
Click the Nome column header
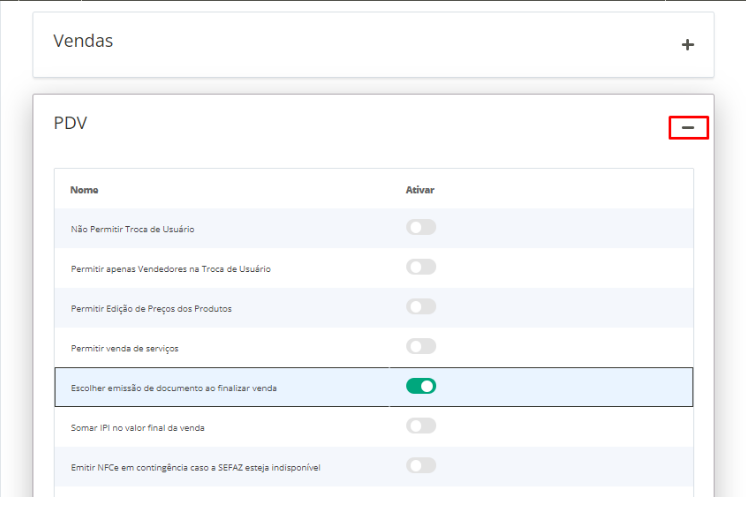click(x=84, y=190)
